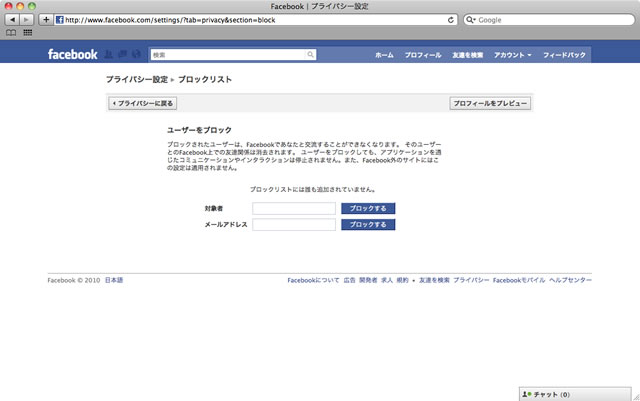Open 規約 footer link
Screen dimensions: 640x401
402,280
